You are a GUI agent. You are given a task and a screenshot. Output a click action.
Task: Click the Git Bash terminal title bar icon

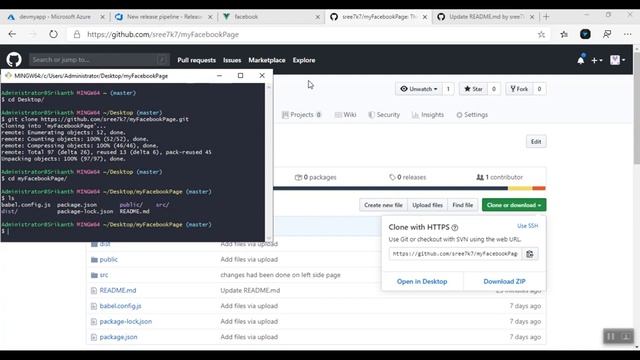pyautogui.click(x=8, y=76)
